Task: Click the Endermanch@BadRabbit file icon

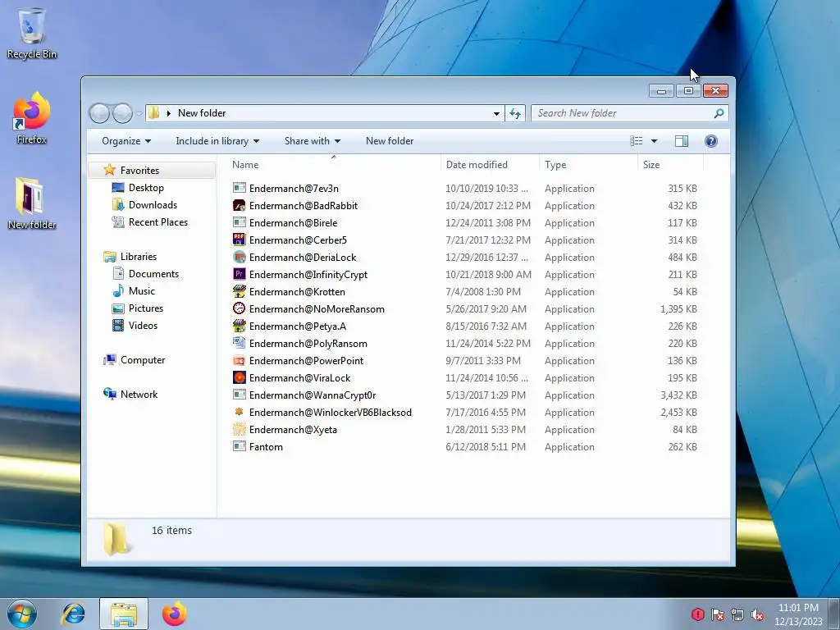Action: [239, 206]
